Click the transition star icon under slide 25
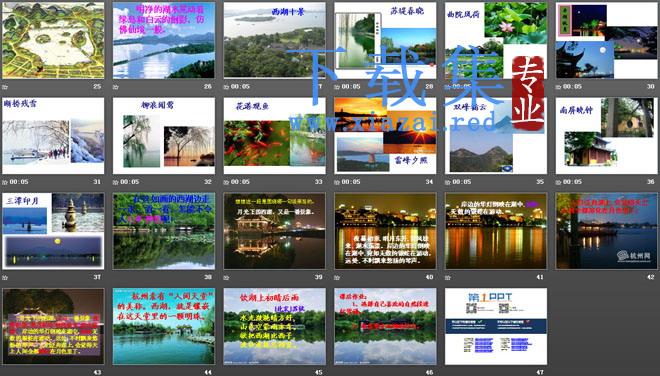 pos(5,87)
